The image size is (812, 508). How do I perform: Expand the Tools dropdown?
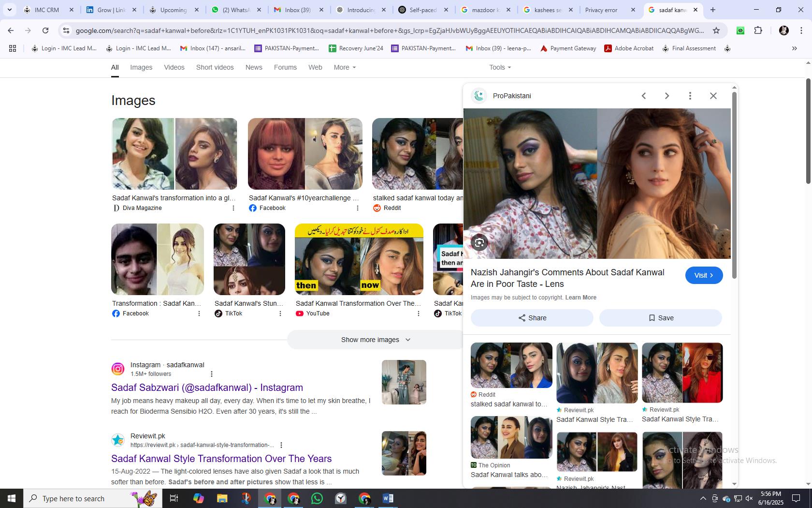point(500,67)
